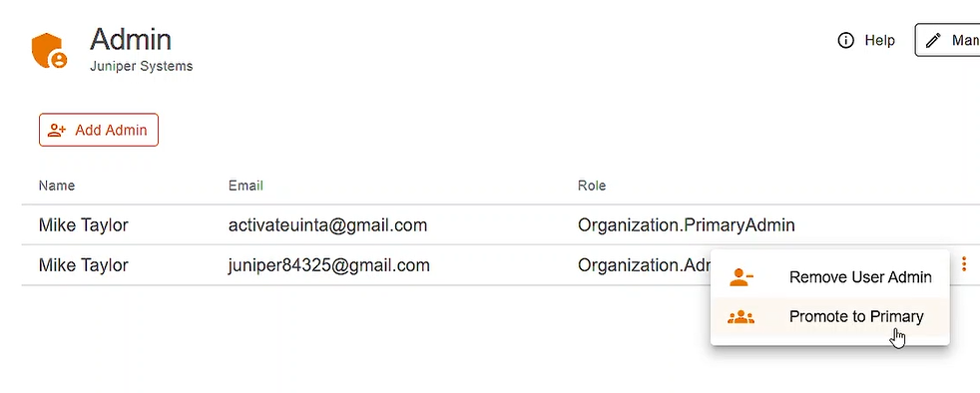
Task: Click the Help info circle icon
Action: click(x=845, y=41)
